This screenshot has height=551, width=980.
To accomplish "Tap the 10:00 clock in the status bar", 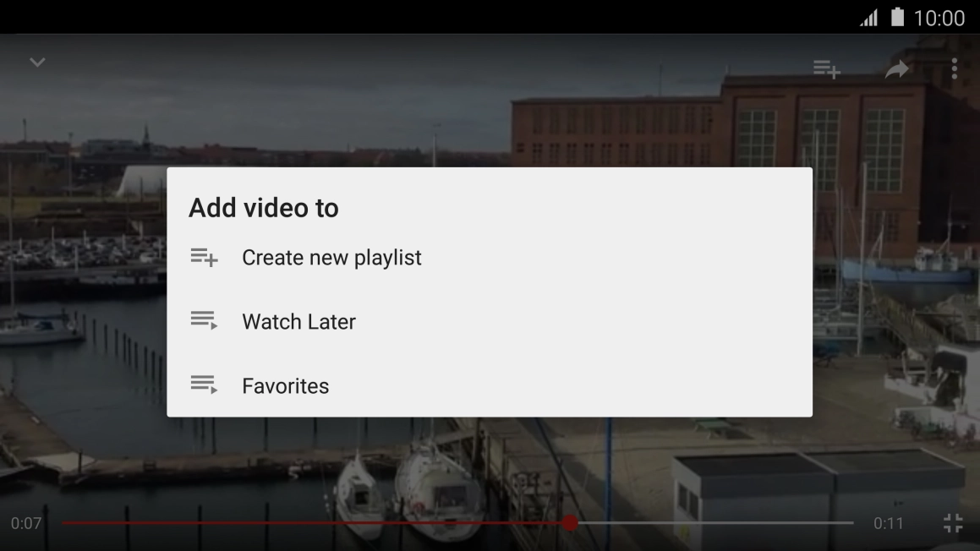I will pos(939,18).
